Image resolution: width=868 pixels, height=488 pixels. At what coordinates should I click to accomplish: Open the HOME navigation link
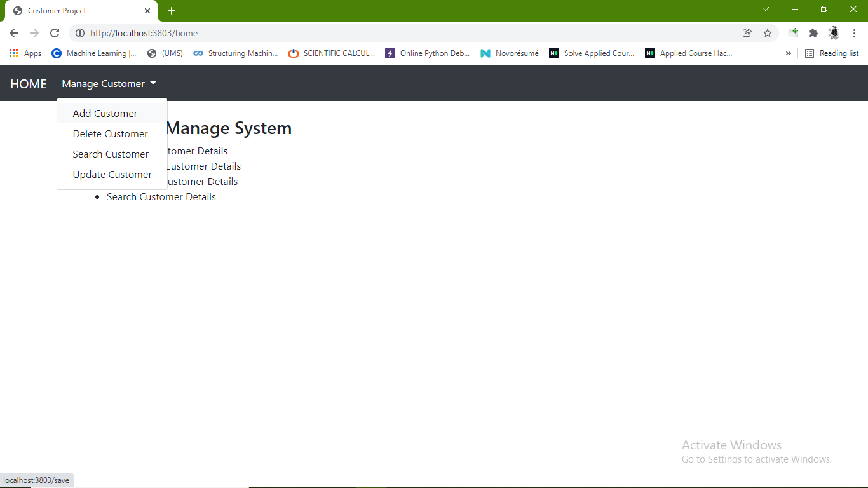pos(28,83)
